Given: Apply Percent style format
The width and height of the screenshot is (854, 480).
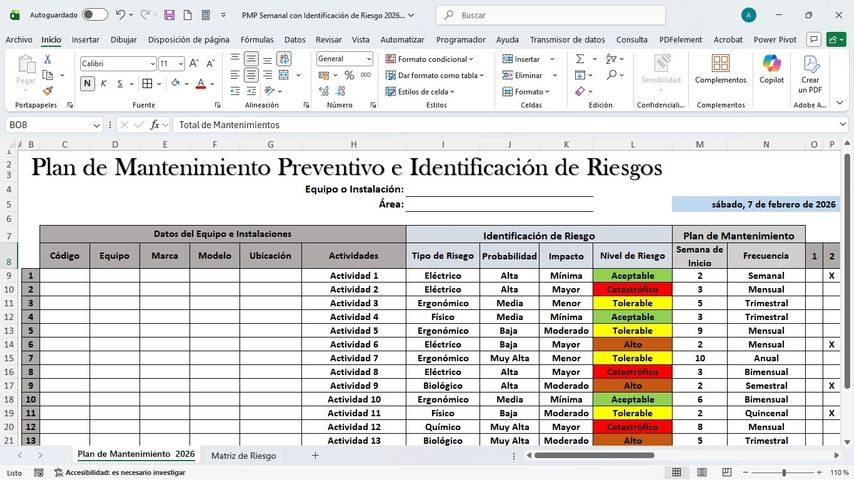Looking at the screenshot, I should (350, 75).
